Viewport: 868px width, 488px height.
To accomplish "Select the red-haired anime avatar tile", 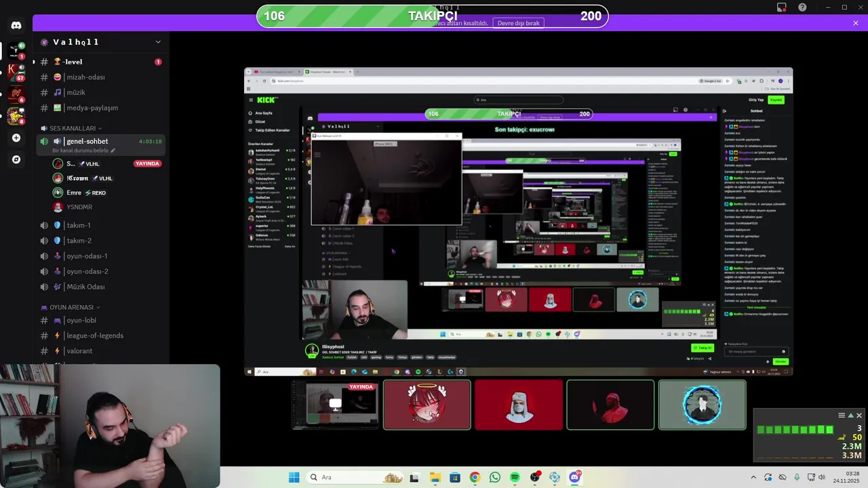I will click(427, 405).
